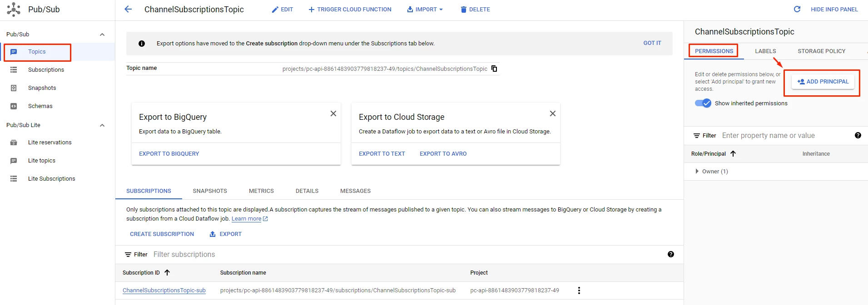Screen dimensions: 868x305
Task: Dismiss the Export to Cloud Storage card
Action: [552, 113]
